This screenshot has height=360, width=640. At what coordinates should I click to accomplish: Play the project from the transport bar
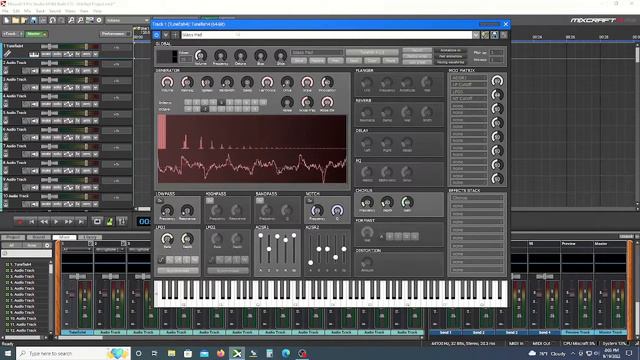[x=56, y=221]
